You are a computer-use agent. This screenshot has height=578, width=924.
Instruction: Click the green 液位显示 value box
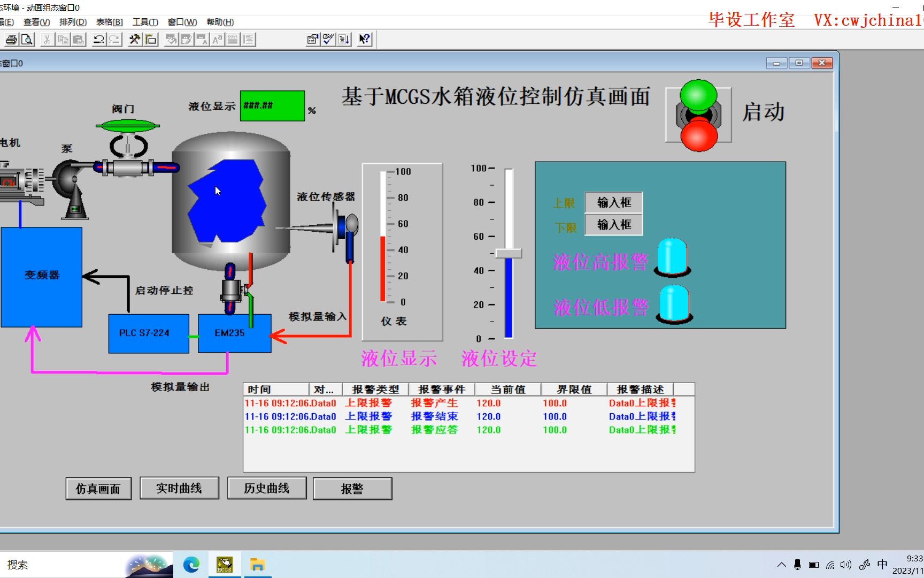(273, 106)
